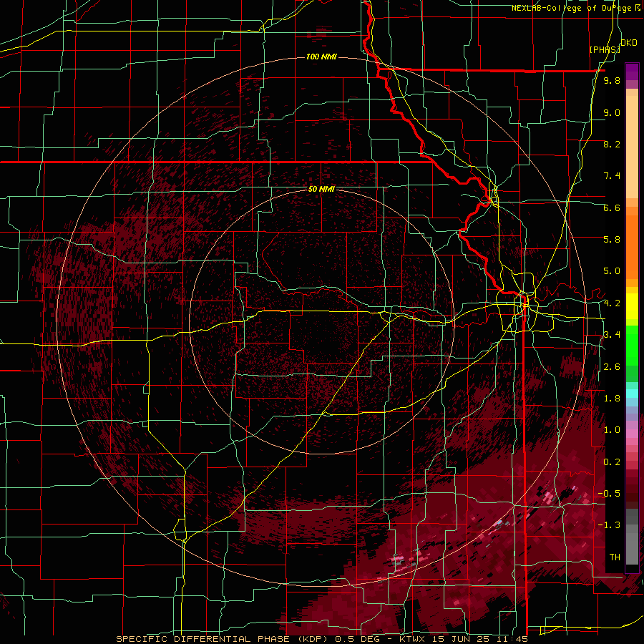The image size is (644, 644).
Task: Click the 9.8 value on the scale
Action: tap(612, 80)
